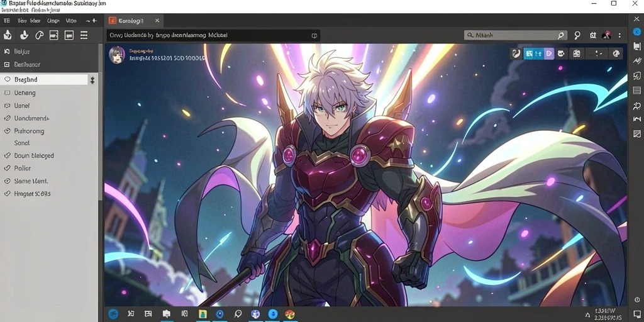Image resolution: width=644 pixels, height=322 pixels.
Task: Click the Edge icon in right sidebar
Action: (x=636, y=31)
